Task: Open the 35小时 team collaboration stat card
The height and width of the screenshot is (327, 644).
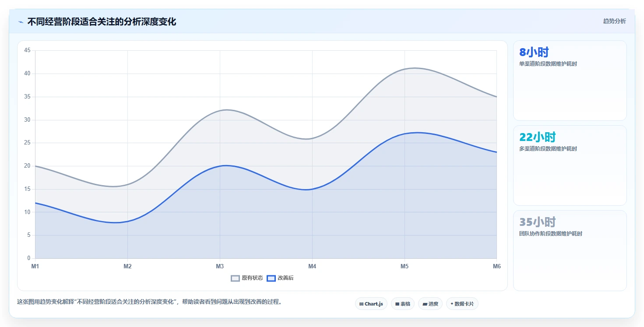Action: coord(570,250)
